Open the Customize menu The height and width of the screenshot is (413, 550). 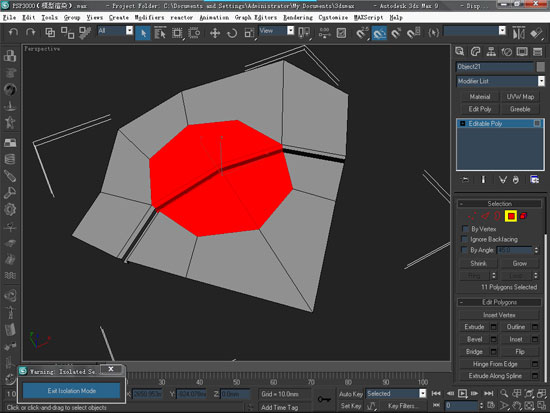pyautogui.click(x=333, y=18)
